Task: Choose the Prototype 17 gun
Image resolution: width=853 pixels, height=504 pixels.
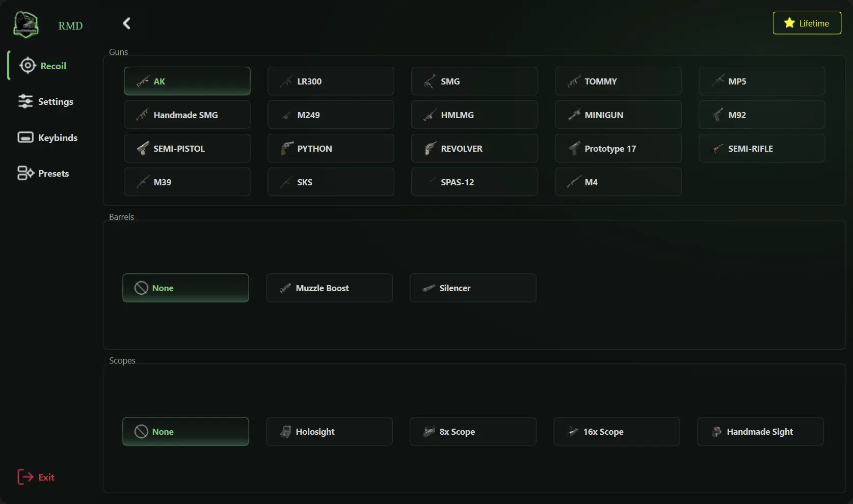Action: point(617,148)
